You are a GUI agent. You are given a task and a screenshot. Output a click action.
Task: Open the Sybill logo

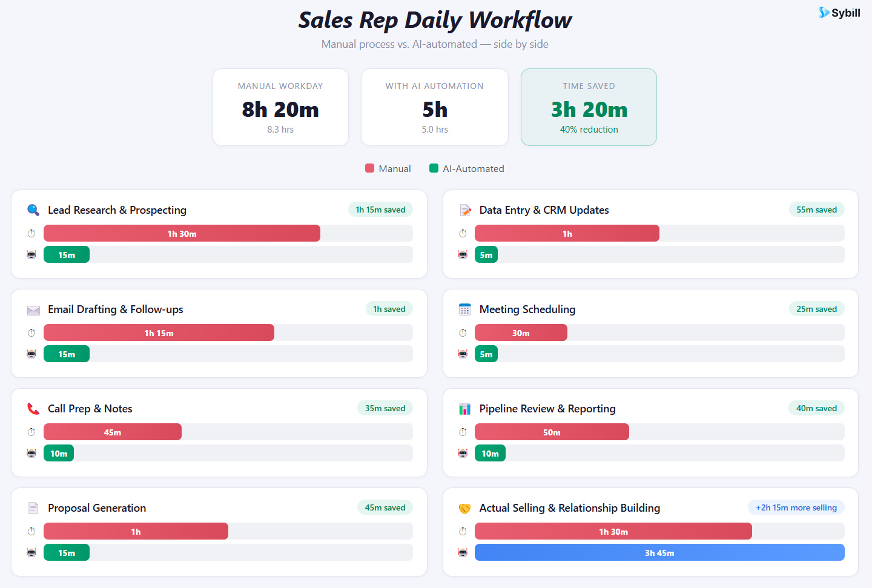[x=839, y=13]
